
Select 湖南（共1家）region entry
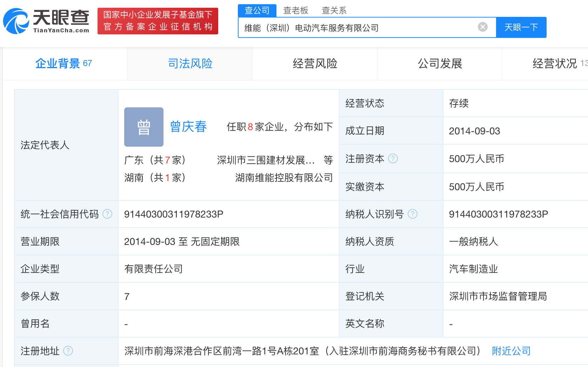155,178
